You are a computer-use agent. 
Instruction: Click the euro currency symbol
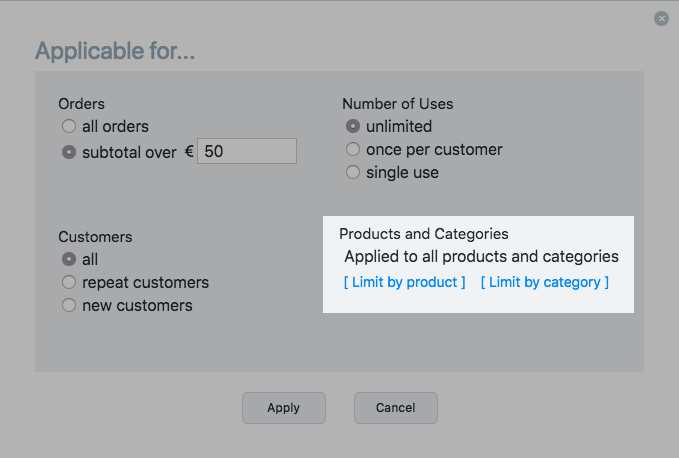point(189,152)
